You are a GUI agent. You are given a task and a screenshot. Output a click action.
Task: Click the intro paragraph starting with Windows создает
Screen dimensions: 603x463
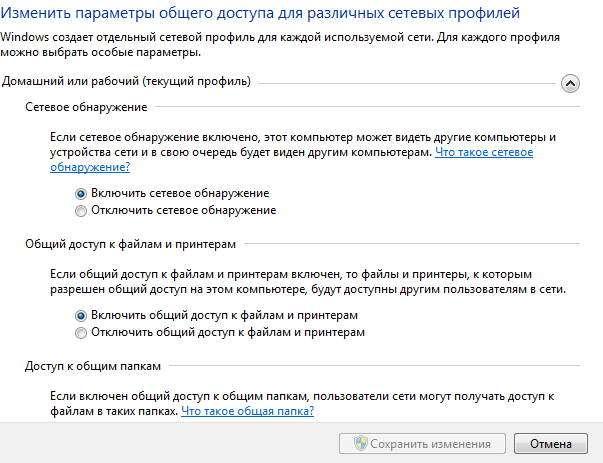coord(280,45)
